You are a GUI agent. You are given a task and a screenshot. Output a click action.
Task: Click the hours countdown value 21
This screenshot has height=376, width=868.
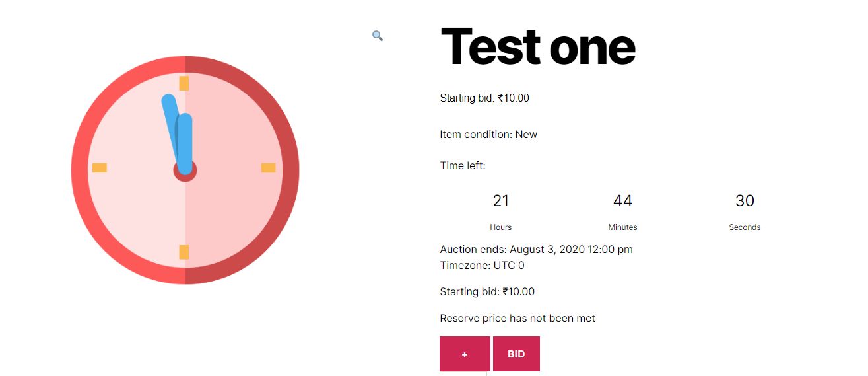coord(501,200)
